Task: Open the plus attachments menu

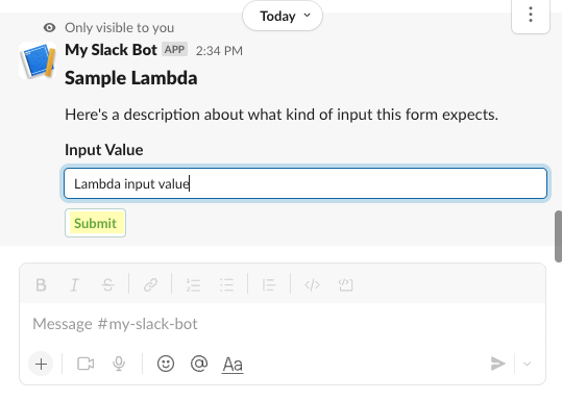Action: pyautogui.click(x=41, y=364)
